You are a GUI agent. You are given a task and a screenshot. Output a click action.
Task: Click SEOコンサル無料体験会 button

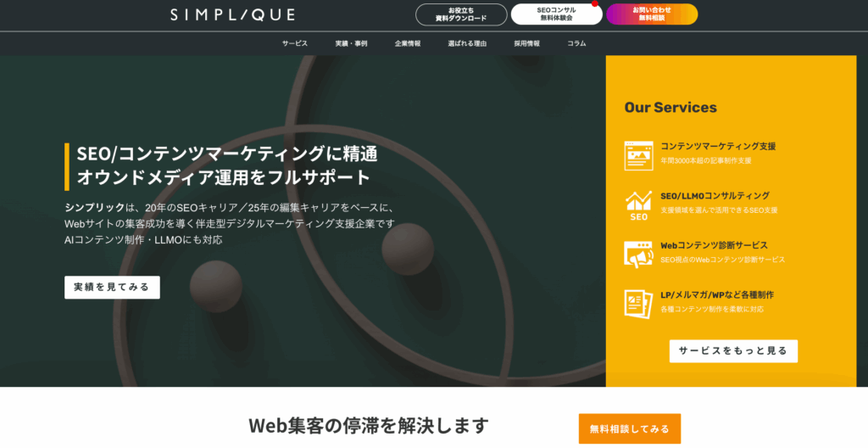[556, 14]
